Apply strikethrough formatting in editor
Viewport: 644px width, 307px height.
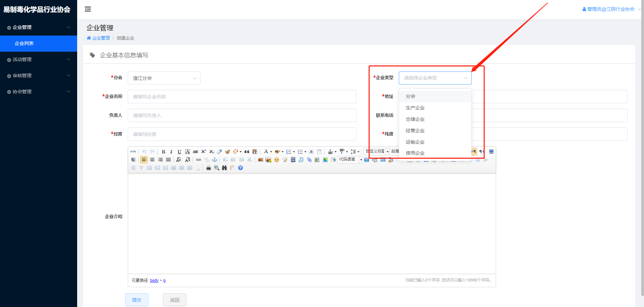pyautogui.click(x=196, y=152)
